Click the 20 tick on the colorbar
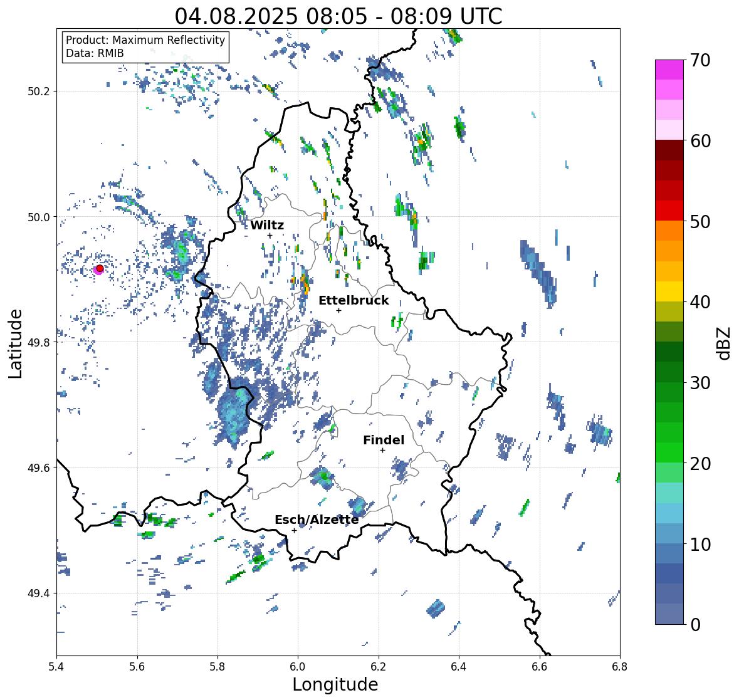The image size is (739, 700). click(700, 463)
